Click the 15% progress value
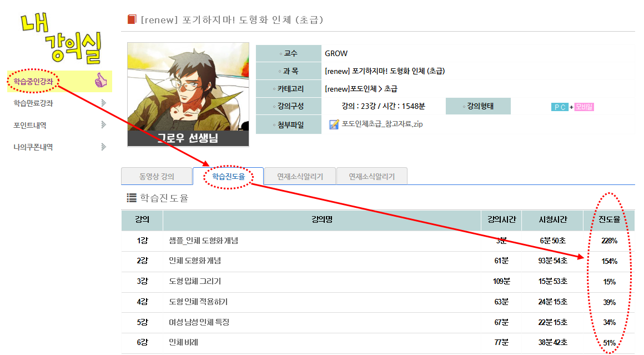 click(609, 282)
